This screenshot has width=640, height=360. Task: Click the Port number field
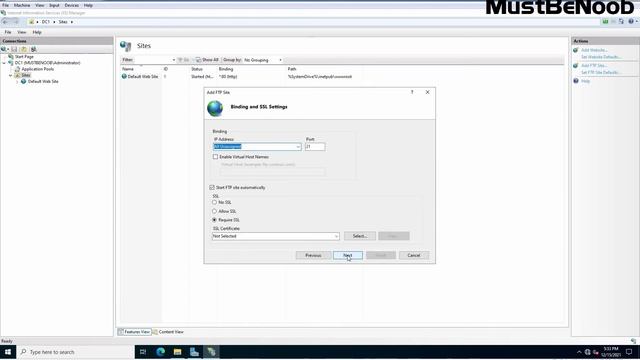point(315,147)
